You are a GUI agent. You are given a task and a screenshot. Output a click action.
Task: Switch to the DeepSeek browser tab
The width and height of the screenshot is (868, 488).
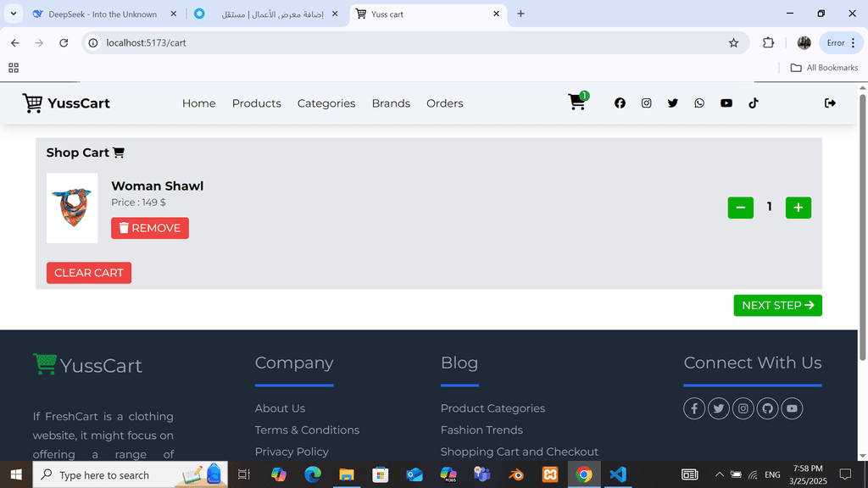[102, 14]
